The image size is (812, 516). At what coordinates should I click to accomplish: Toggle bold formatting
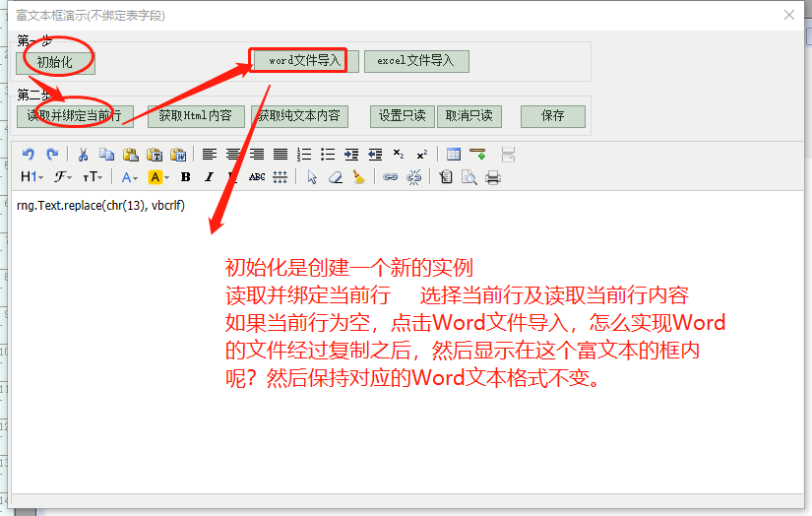[x=185, y=177]
